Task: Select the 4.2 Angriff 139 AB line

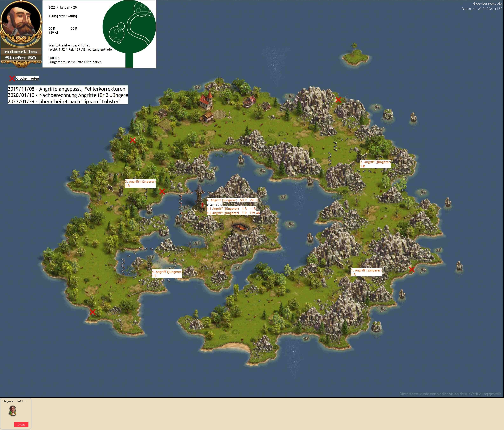Action: (x=233, y=213)
